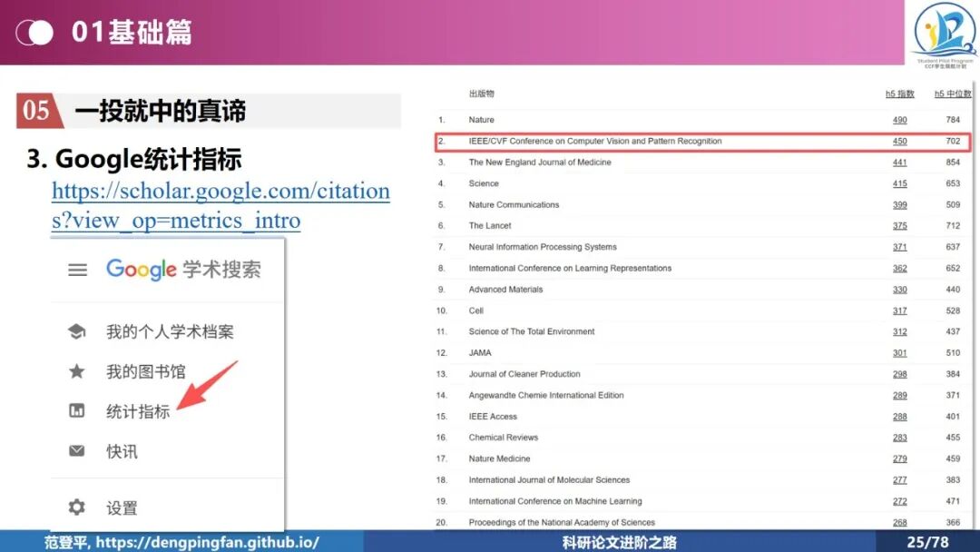Open IEEE Access h5-index 288

[x=899, y=417]
